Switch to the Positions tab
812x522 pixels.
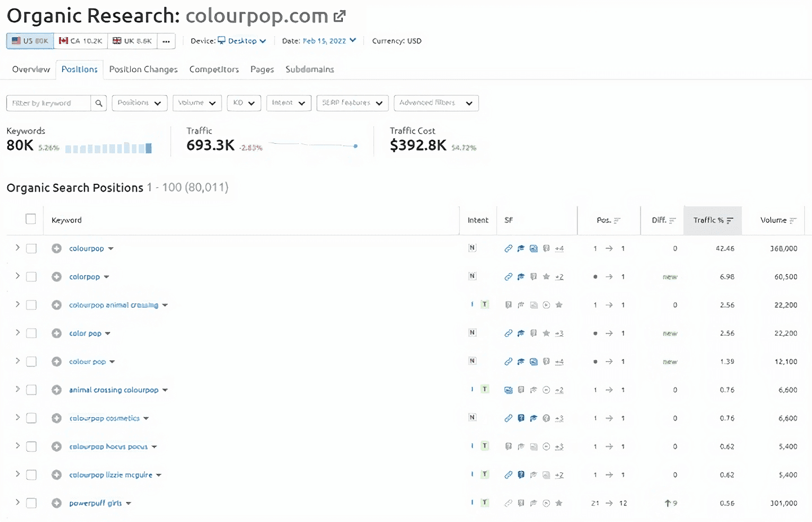pyautogui.click(x=80, y=69)
